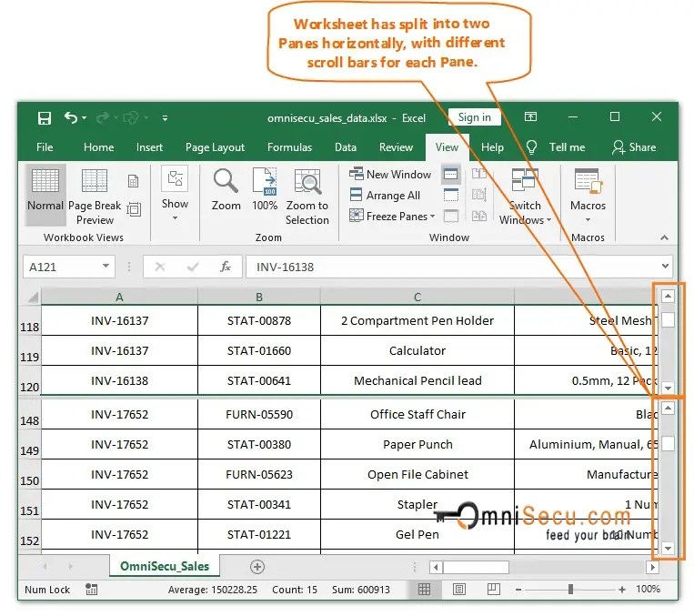Click the Share button
694x616 pixels.
[634, 147]
